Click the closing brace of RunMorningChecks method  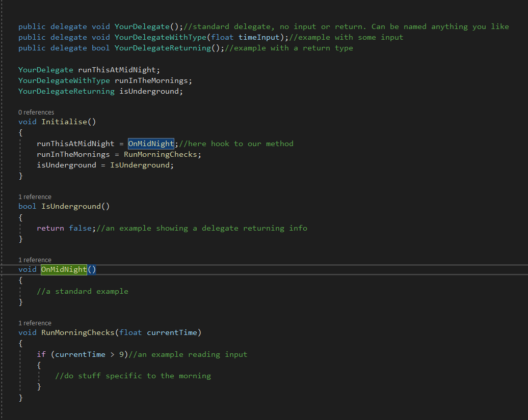(20, 398)
